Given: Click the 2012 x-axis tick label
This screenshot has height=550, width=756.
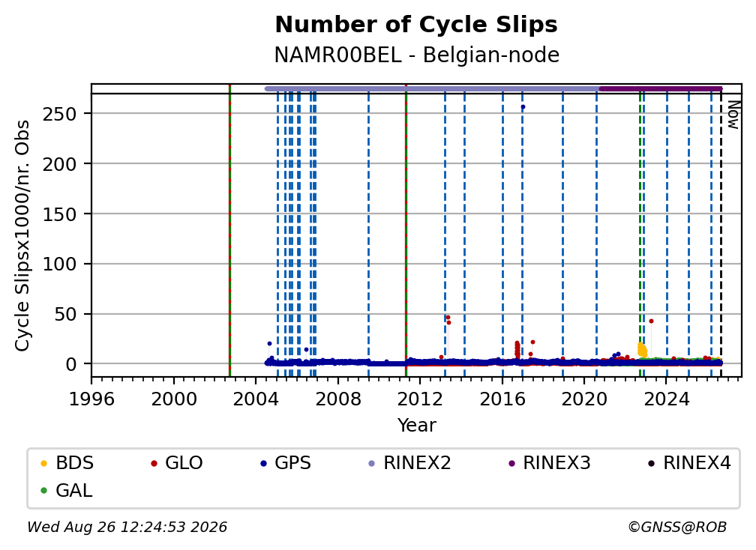Looking at the screenshot, I should pos(420,399).
